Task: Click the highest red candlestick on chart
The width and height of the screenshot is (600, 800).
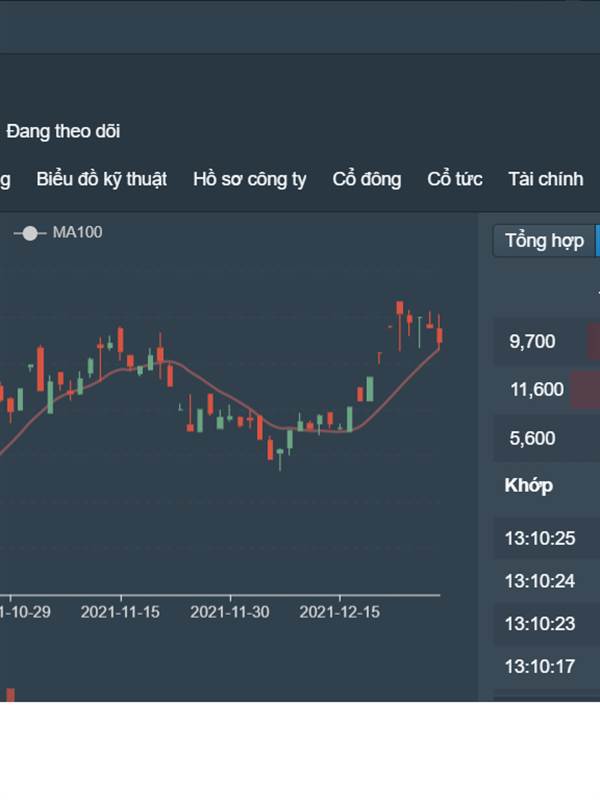Action: 400,308
